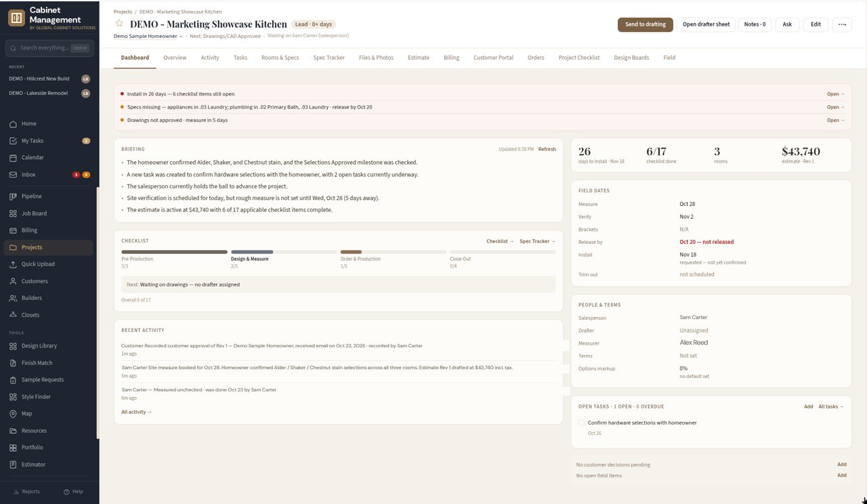Viewport: 867px width, 504px height.
Task: Click the Send to drafting button
Action: [x=646, y=24]
